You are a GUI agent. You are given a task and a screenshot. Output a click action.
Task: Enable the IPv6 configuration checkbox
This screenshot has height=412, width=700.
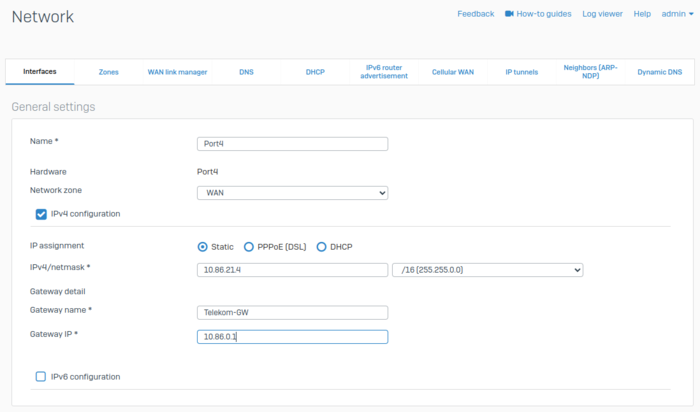41,377
